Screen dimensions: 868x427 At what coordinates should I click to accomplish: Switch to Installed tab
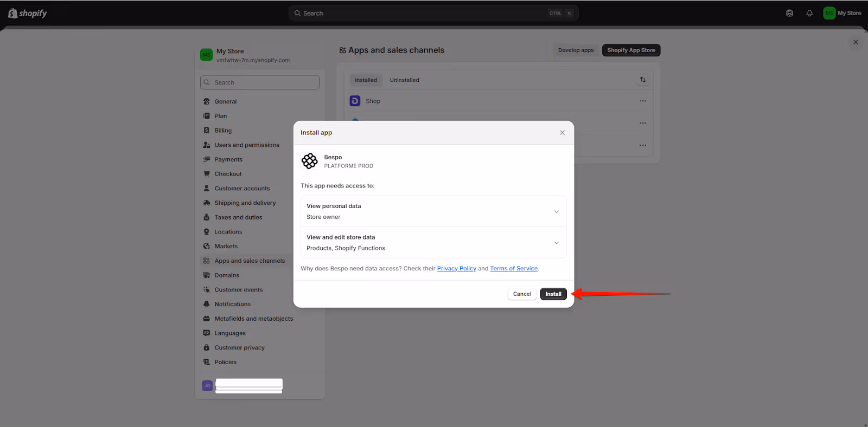pyautogui.click(x=366, y=80)
